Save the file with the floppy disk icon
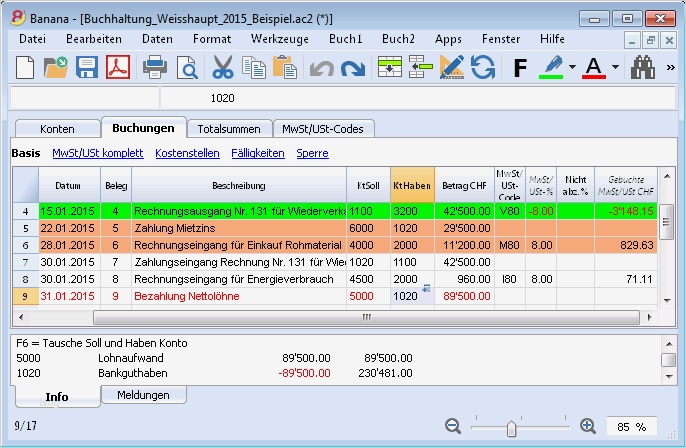 point(87,68)
